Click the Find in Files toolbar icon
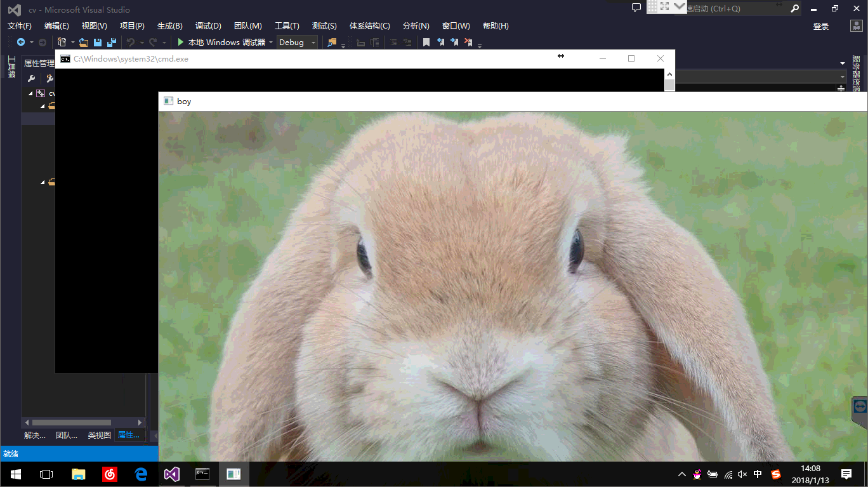 pos(331,42)
